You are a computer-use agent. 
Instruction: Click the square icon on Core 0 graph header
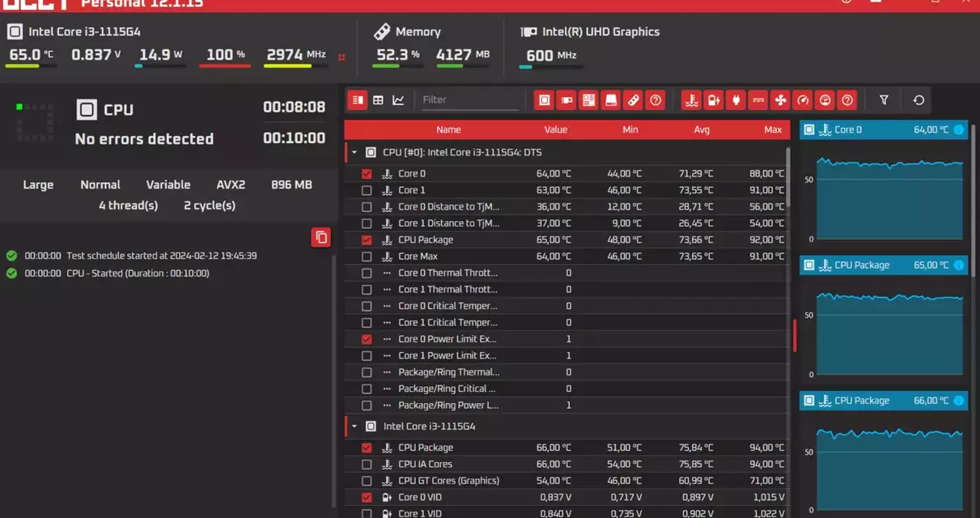click(809, 129)
